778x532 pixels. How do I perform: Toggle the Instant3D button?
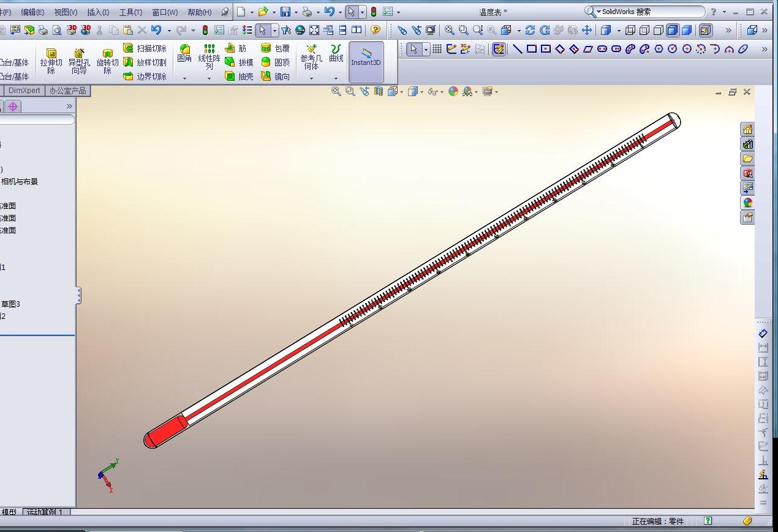[366, 62]
